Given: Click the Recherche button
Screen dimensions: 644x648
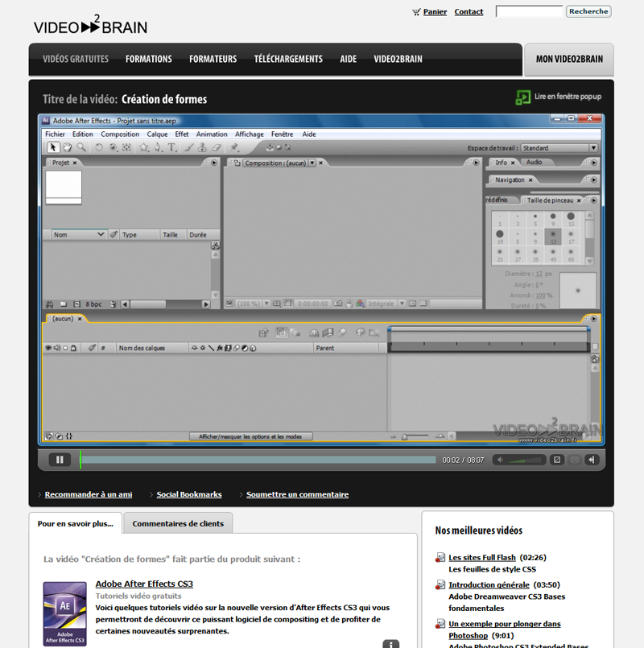Looking at the screenshot, I should click(x=588, y=11).
